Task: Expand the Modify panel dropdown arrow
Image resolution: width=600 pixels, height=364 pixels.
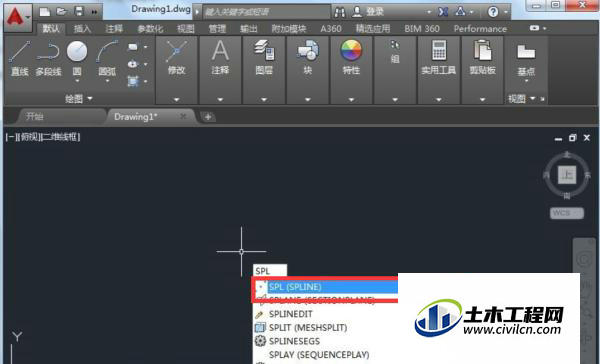Action: coord(176,100)
